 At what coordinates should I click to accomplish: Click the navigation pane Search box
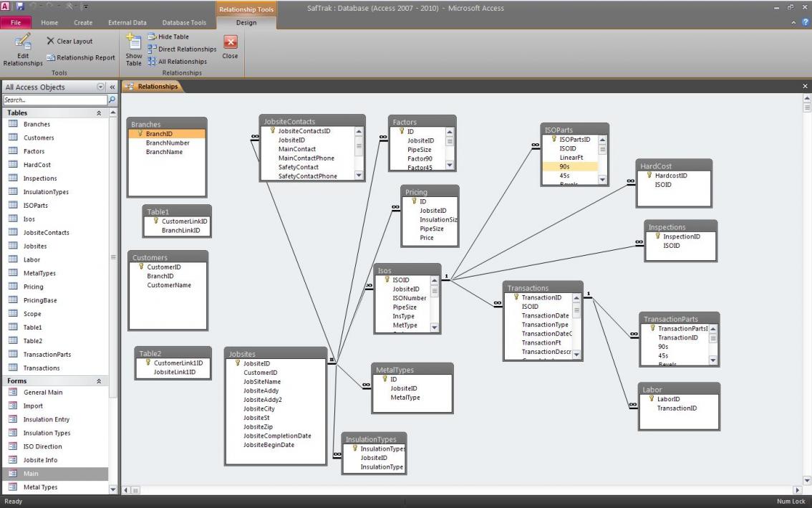pyautogui.click(x=54, y=100)
